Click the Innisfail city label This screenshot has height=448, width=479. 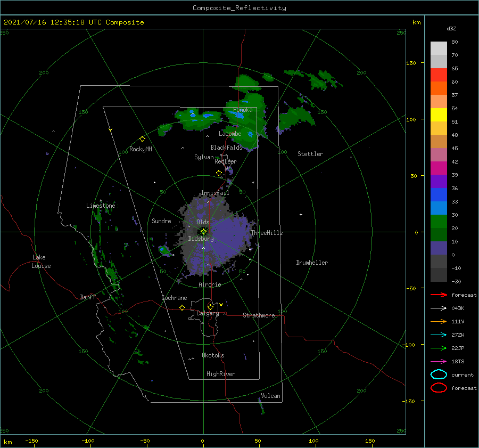click(215, 193)
